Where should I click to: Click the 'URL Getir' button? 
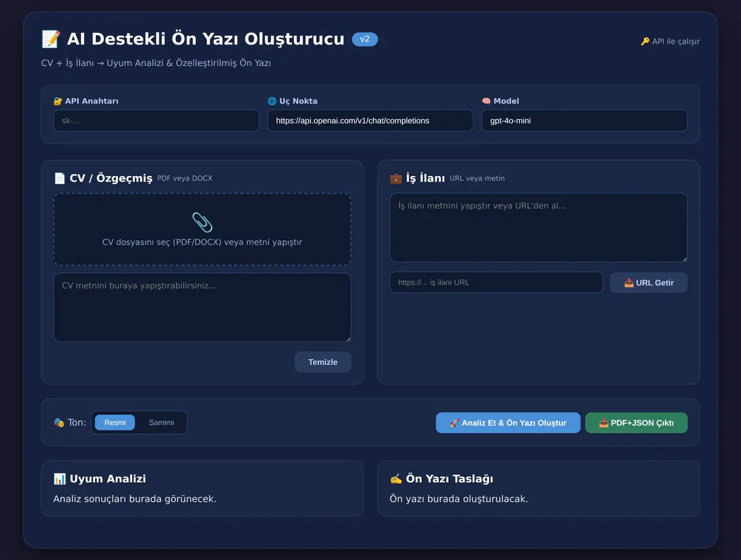click(649, 283)
